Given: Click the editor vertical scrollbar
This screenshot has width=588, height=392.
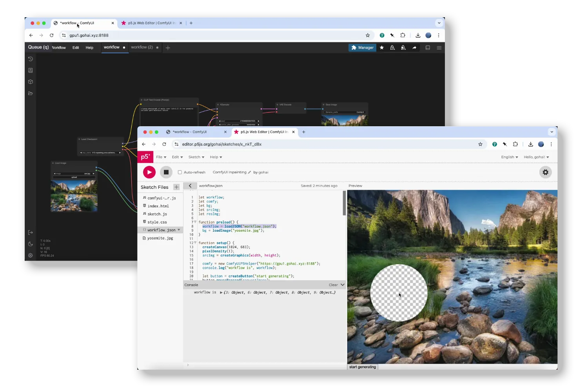Looking at the screenshot, I should [x=344, y=203].
